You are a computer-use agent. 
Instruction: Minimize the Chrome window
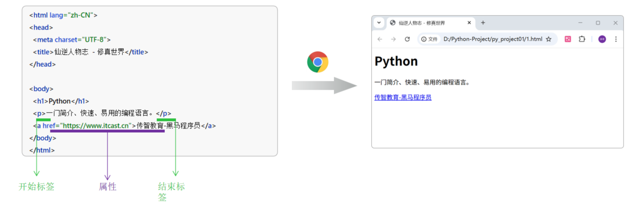(580, 23)
